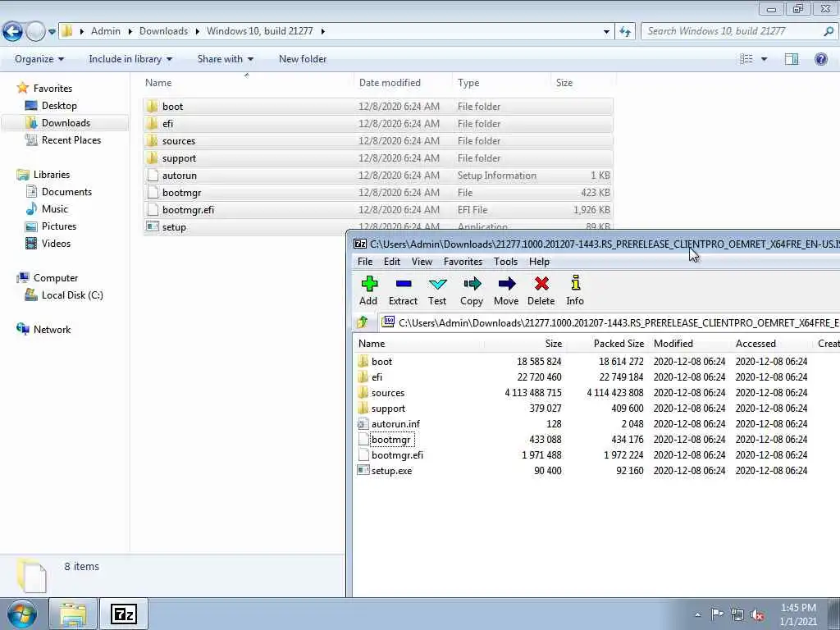This screenshot has height=630, width=840.
Task: Click the red Delete icon in 7-Zip
Action: [x=541, y=291]
